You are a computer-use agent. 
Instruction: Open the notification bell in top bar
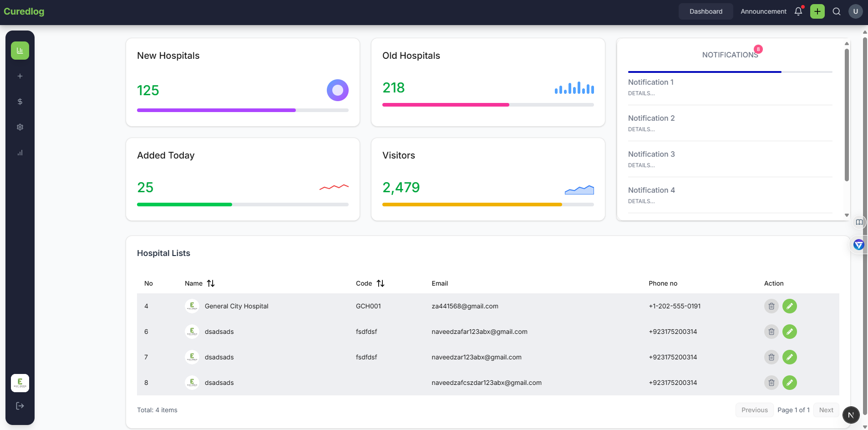tap(798, 11)
